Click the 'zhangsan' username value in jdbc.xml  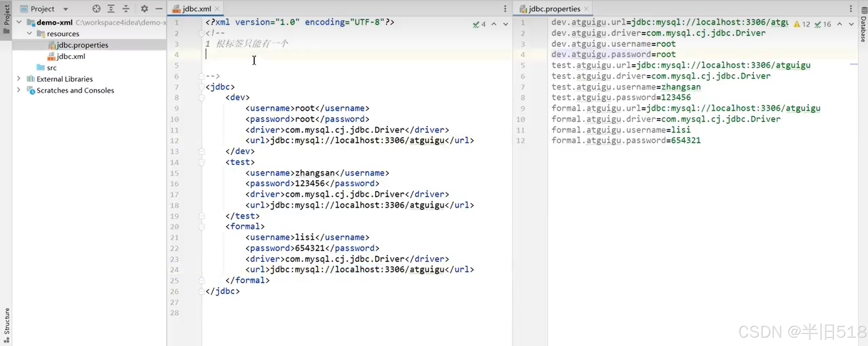(x=315, y=173)
